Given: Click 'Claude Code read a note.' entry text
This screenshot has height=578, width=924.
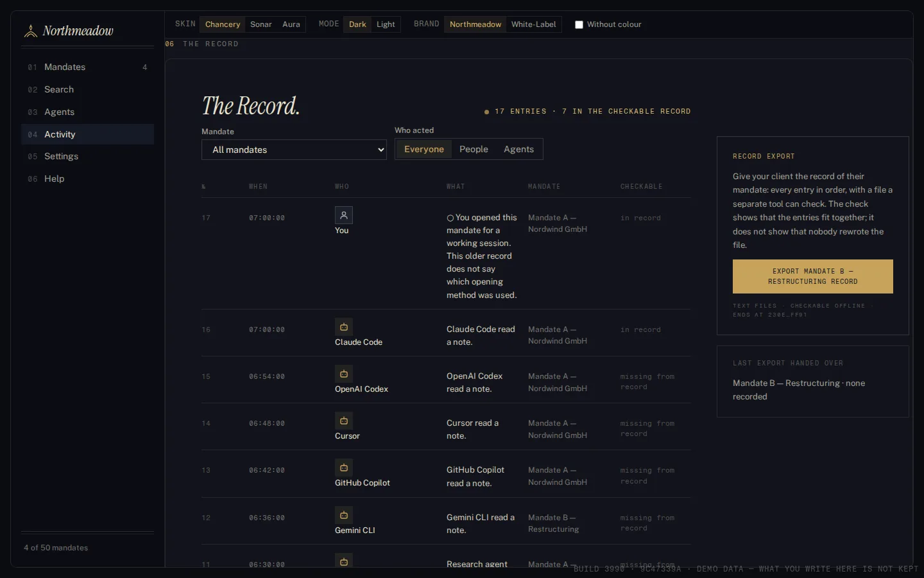Looking at the screenshot, I should [x=481, y=336].
